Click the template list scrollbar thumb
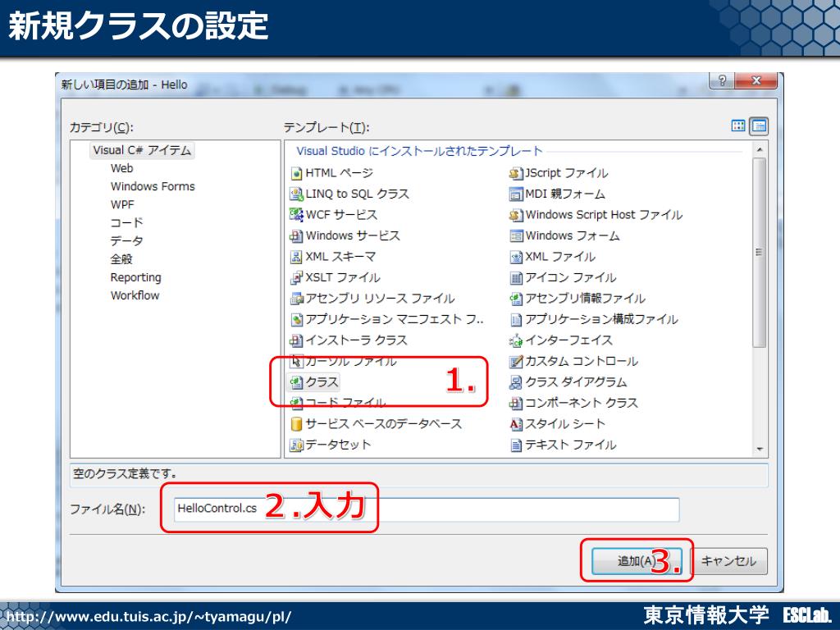 tap(760, 253)
